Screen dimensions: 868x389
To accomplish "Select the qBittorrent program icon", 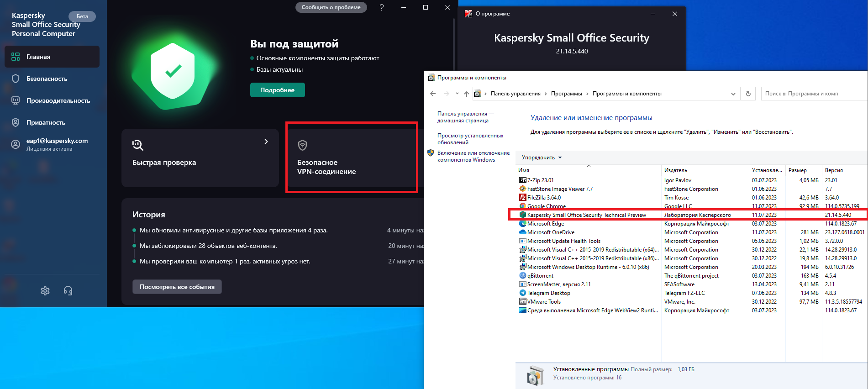I will [x=523, y=275].
